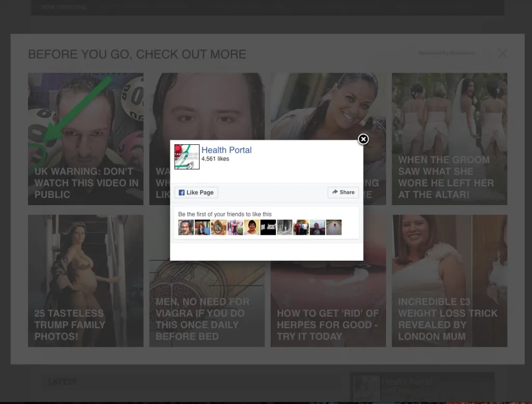Open '25 Tasteless Trump Family Photos' card
532x404 pixels.
pyautogui.click(x=86, y=280)
